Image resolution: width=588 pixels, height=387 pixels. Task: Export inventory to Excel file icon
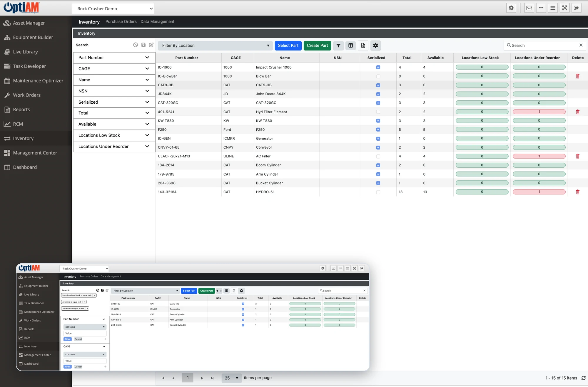pos(363,46)
